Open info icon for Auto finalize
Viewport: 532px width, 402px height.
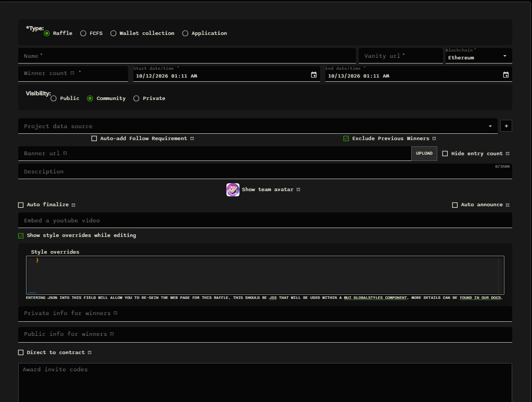(73, 205)
